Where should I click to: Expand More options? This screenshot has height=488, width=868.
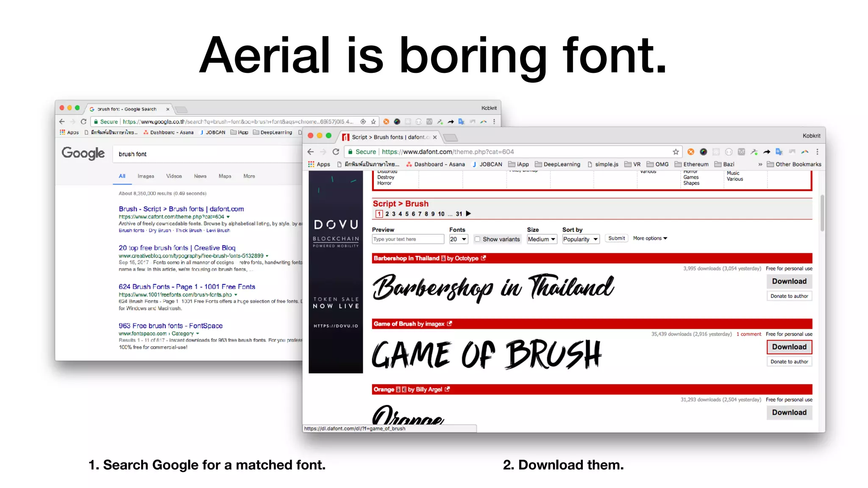[650, 238]
